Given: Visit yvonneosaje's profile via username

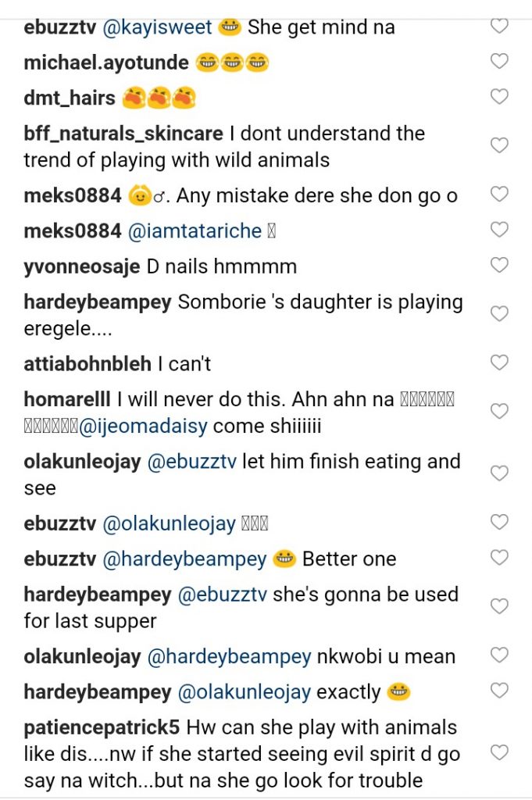Looking at the screenshot, I should [x=82, y=266].
